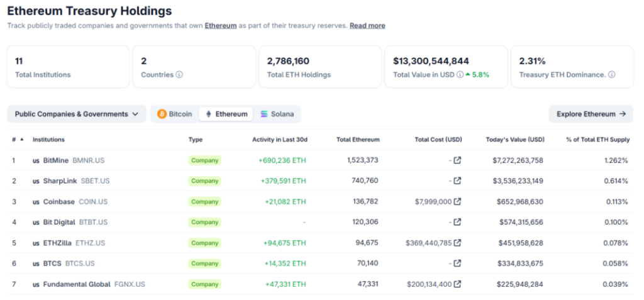Click the arrow in Explore Ethereum button
This screenshot has height=300, width=644.
(x=622, y=114)
